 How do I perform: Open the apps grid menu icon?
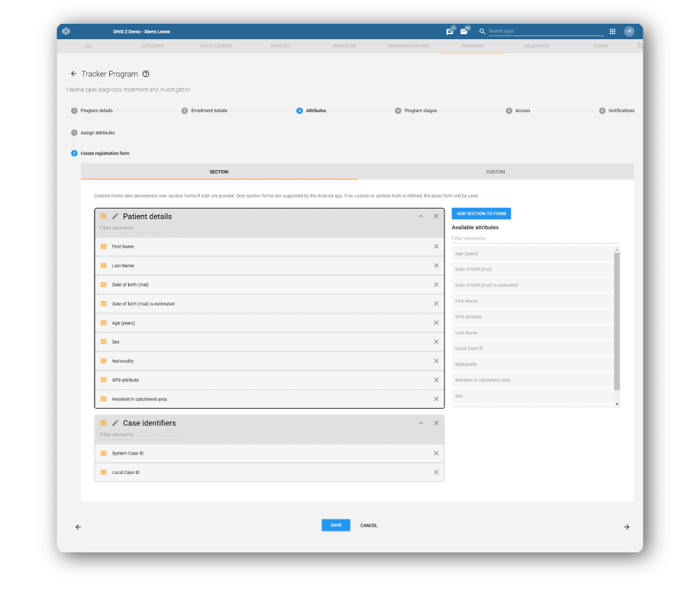click(612, 32)
